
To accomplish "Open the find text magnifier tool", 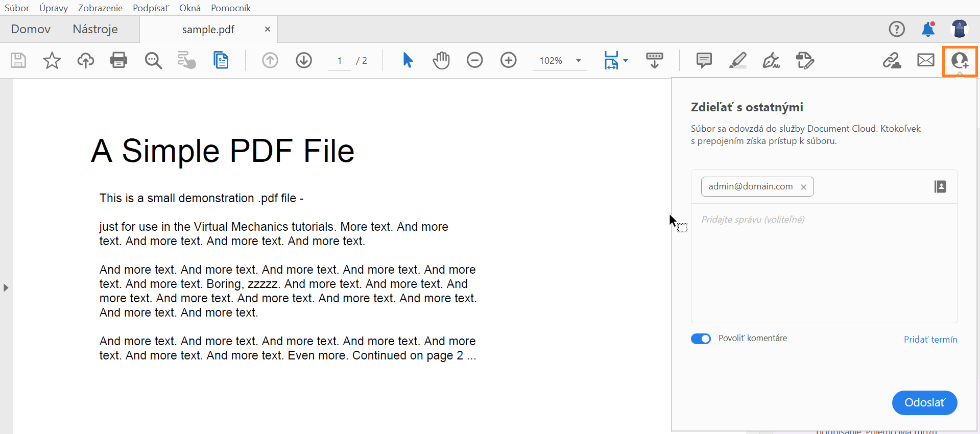I will click(153, 60).
